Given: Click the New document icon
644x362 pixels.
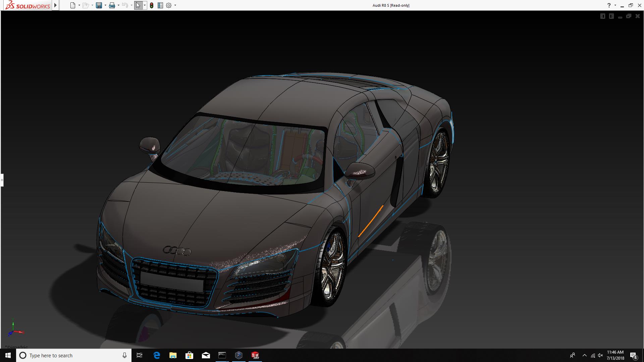Looking at the screenshot, I should (72, 5).
